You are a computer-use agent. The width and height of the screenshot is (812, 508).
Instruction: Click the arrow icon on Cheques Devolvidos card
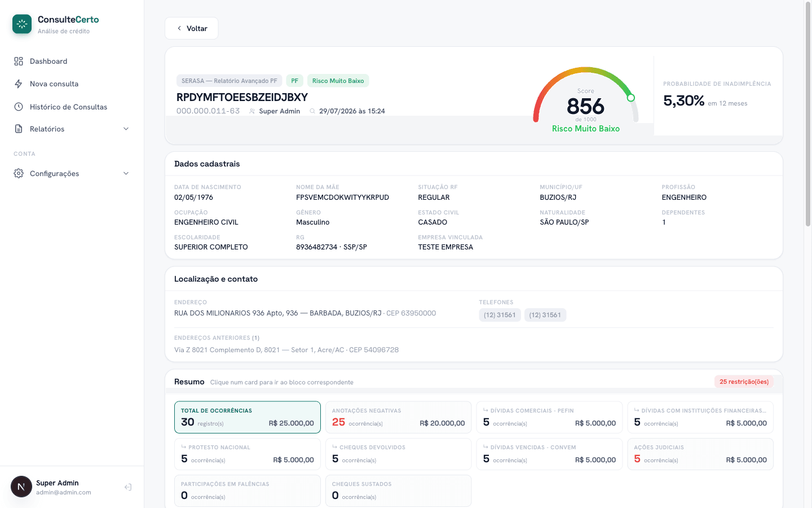pos(335,447)
